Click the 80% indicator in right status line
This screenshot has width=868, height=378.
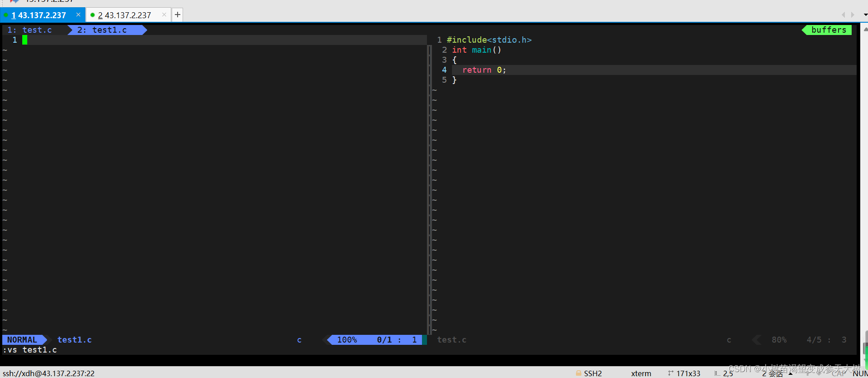(779, 340)
